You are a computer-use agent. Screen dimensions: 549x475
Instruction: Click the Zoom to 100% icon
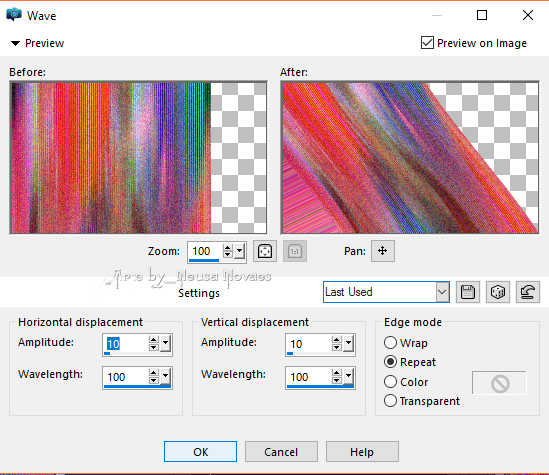[295, 251]
